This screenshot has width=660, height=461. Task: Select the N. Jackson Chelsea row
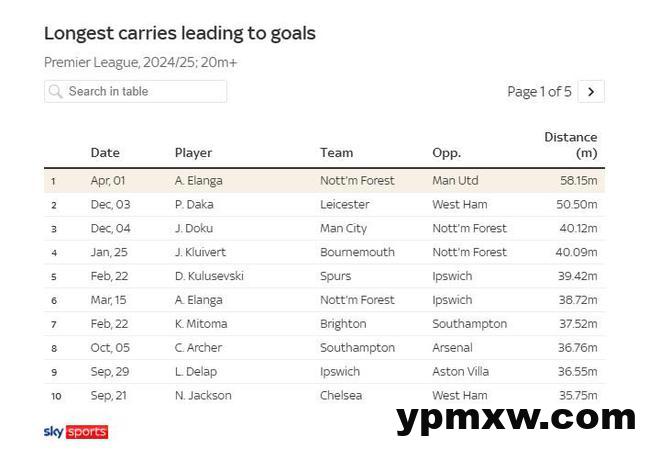(x=325, y=395)
